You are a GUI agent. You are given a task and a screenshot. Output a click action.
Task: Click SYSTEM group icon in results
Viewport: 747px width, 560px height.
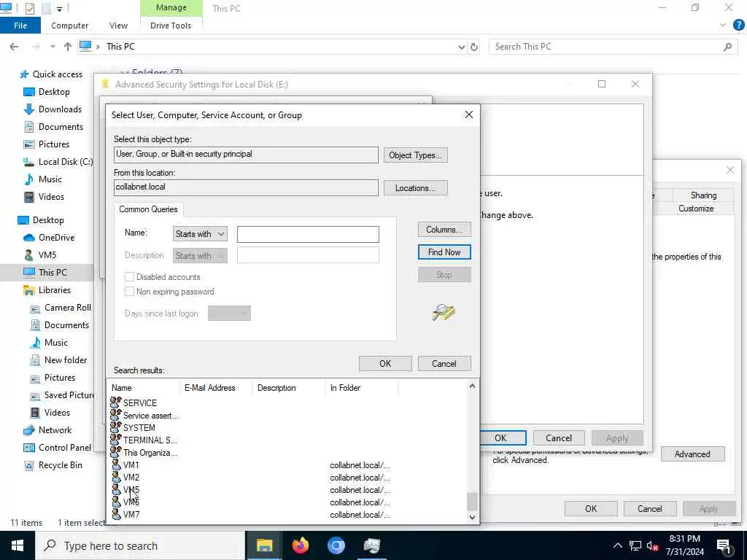(x=116, y=427)
